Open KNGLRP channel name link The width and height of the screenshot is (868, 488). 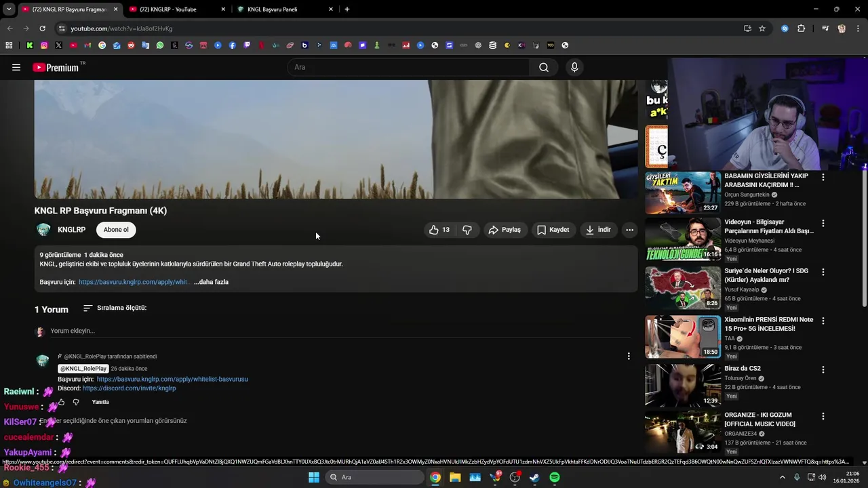click(72, 230)
